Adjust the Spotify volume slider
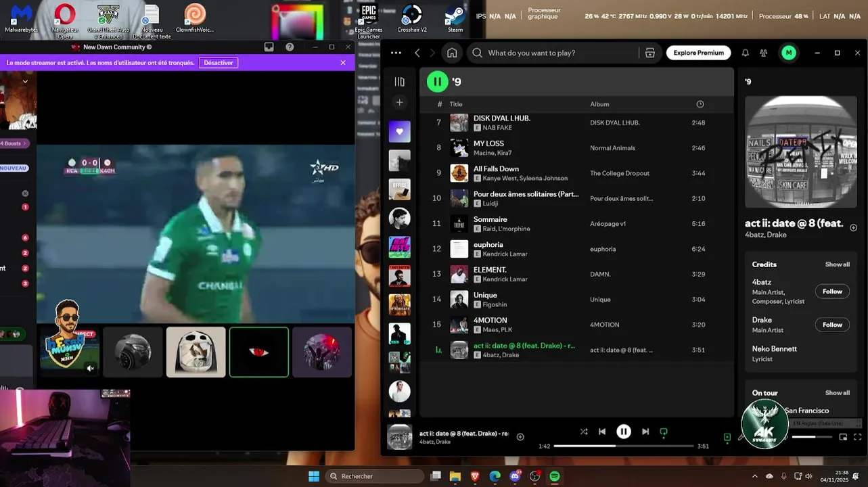 tap(813, 437)
